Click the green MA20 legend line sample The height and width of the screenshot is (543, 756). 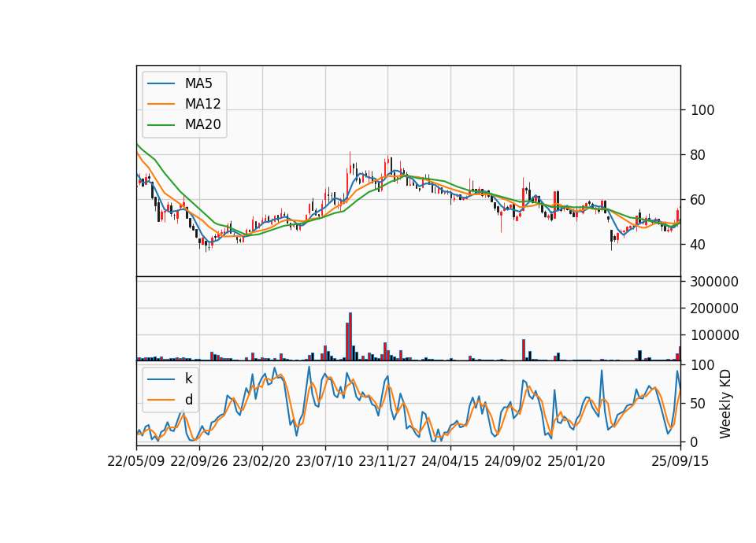click(161, 124)
